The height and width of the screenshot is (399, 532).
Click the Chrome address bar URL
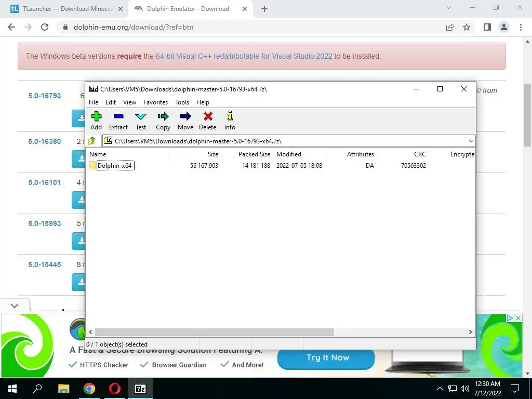tap(134, 27)
